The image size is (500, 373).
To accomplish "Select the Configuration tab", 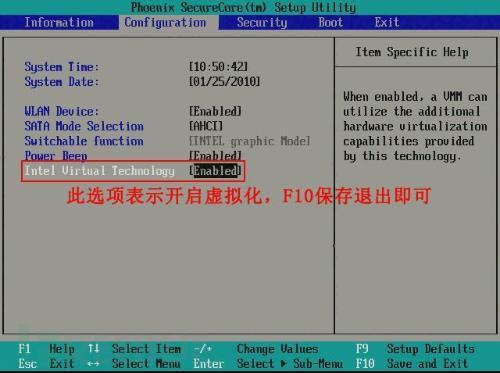I will [165, 23].
